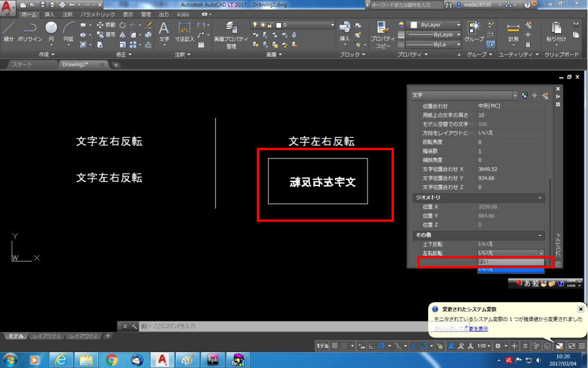Select the Circle (円) tool

click(x=51, y=31)
